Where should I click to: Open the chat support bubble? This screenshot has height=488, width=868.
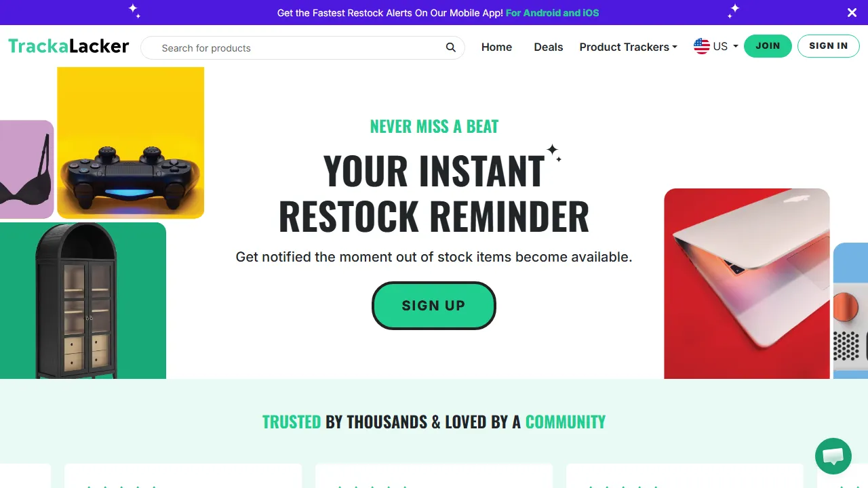(833, 455)
